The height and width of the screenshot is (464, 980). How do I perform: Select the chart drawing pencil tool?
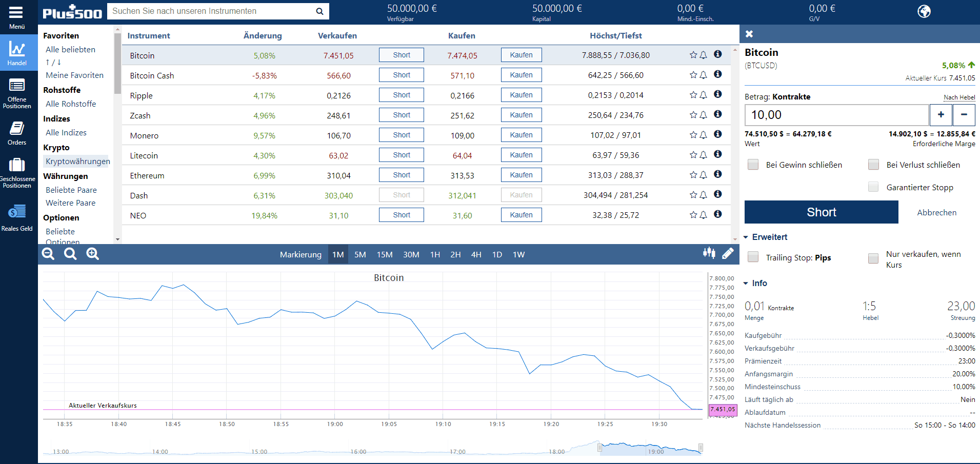tap(728, 253)
